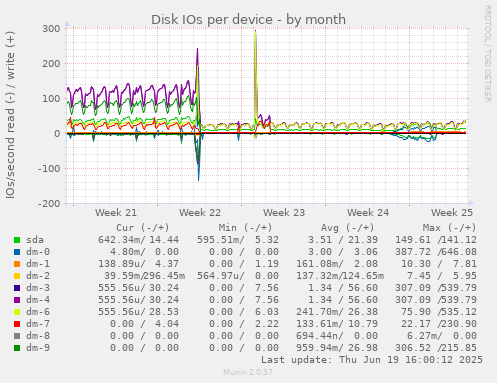Image resolution: width=497 pixels, height=383 pixels.
Task: Click the dm-3 dark blue legend swatch
Action: click(17, 288)
